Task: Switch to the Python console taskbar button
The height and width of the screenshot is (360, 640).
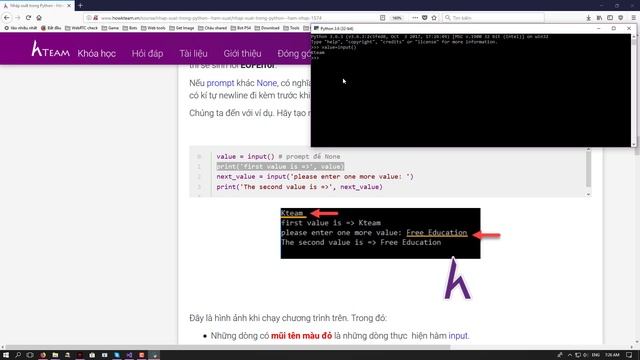Action: click(x=154, y=355)
